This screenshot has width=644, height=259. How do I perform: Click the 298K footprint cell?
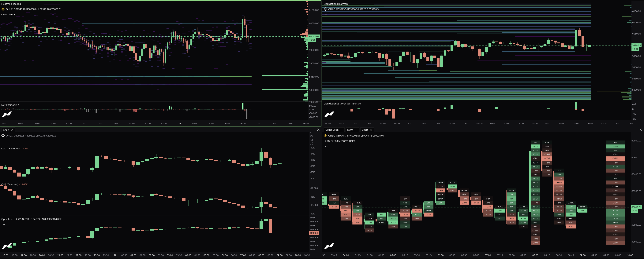[440, 183]
